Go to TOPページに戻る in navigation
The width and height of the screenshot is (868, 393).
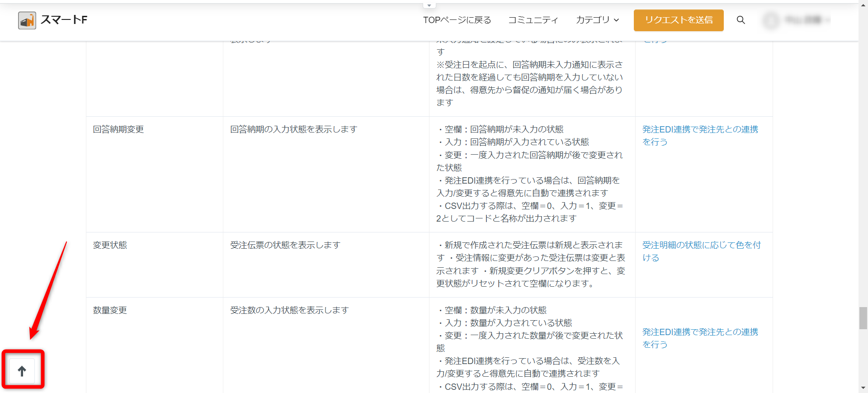click(x=457, y=20)
